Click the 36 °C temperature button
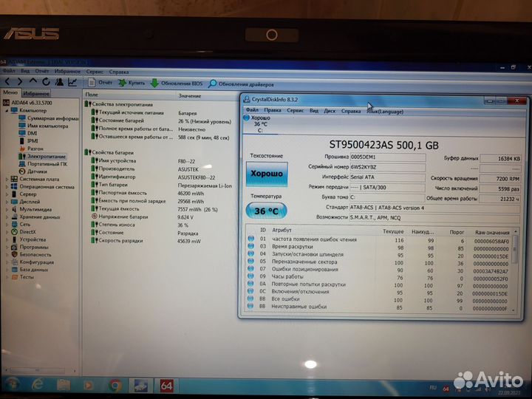 [267, 211]
